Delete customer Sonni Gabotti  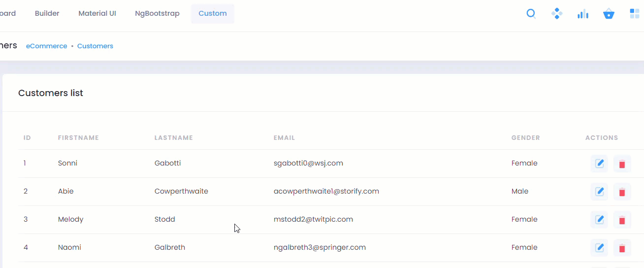coord(622,164)
